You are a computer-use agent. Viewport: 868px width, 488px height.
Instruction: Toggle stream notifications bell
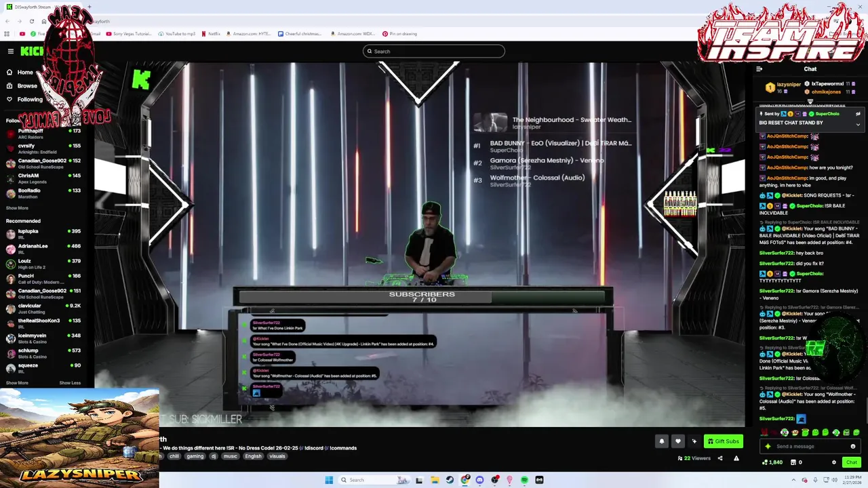pyautogui.click(x=662, y=441)
